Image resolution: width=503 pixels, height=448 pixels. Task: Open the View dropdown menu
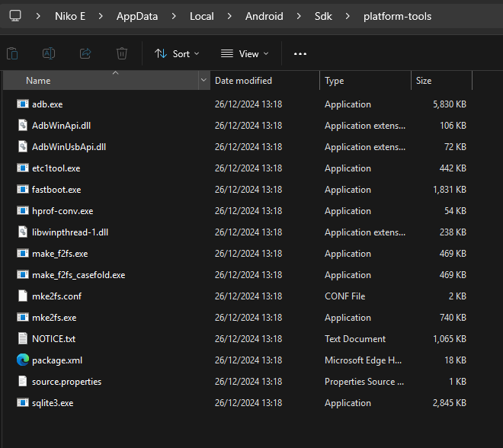[x=245, y=54]
